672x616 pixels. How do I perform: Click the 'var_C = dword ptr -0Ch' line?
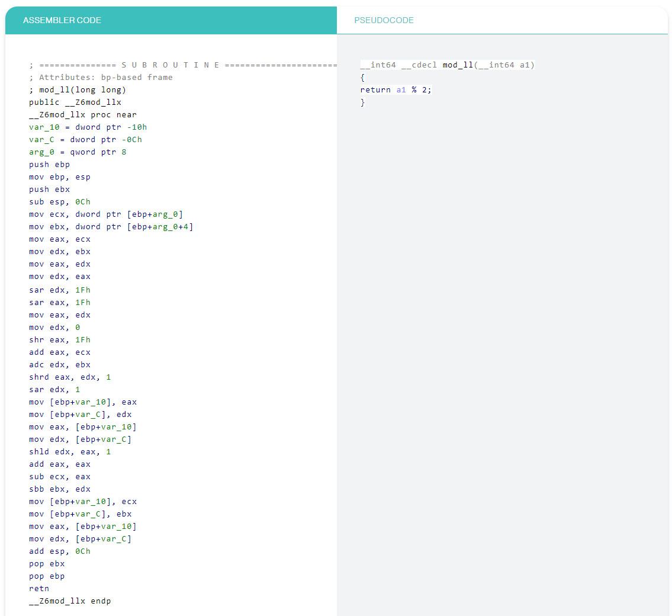[85, 140]
